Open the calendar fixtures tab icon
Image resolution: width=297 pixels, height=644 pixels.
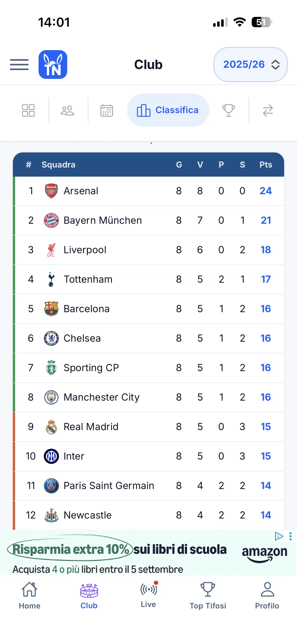click(107, 110)
